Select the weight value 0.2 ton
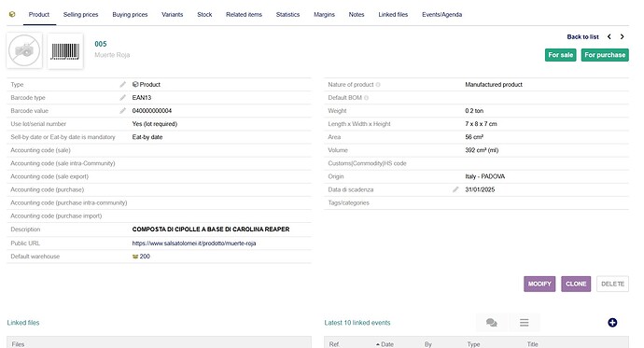 (474, 111)
